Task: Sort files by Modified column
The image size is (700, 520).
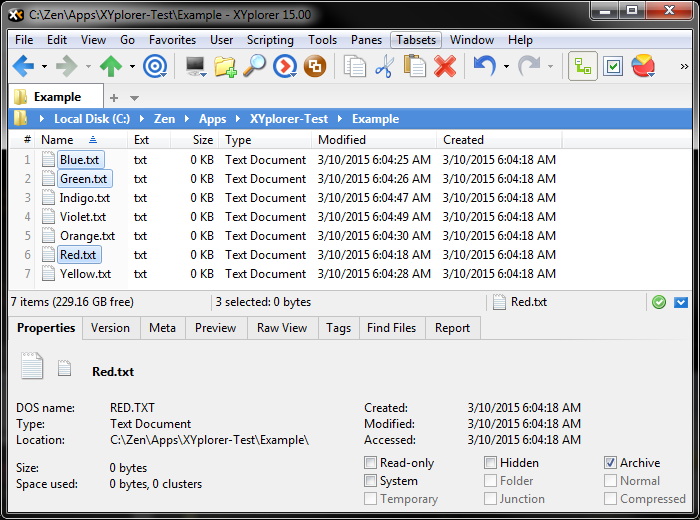Action: tap(342, 140)
